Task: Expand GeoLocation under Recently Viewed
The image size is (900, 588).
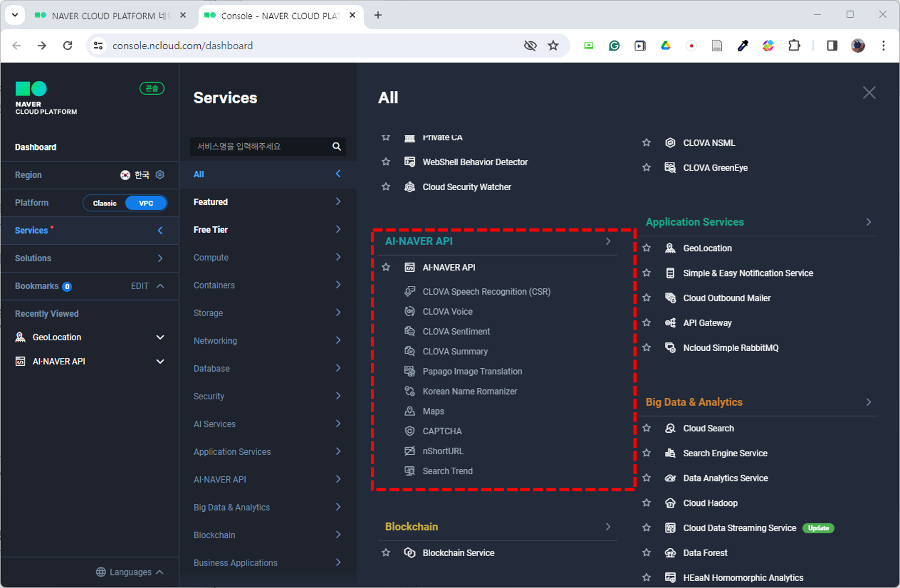Action: tap(160, 337)
